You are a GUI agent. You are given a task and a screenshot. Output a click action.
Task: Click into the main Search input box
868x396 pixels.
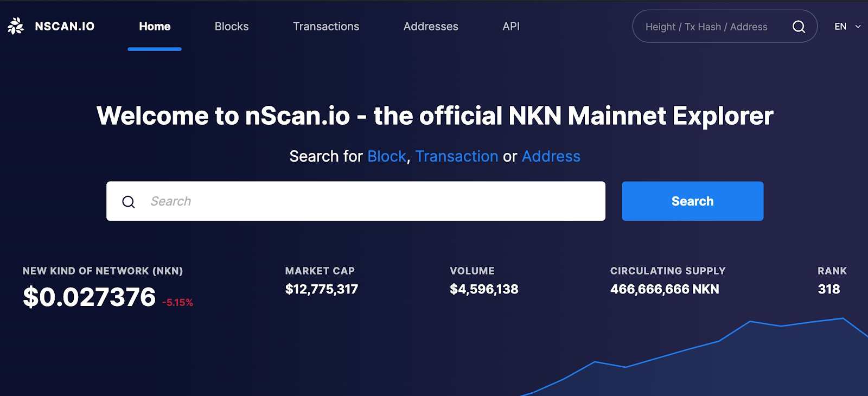(356, 201)
